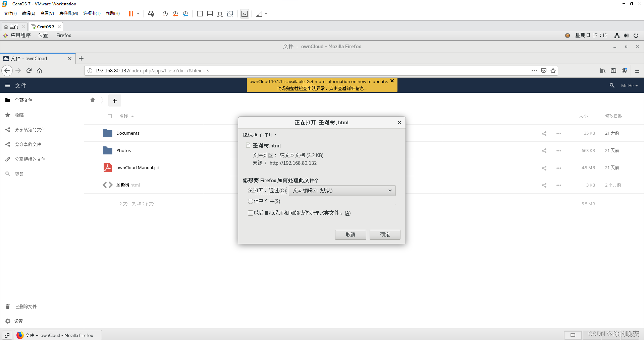This screenshot has height=340, width=644.
Task: Open more actions for Photos folder
Action: [x=559, y=151]
